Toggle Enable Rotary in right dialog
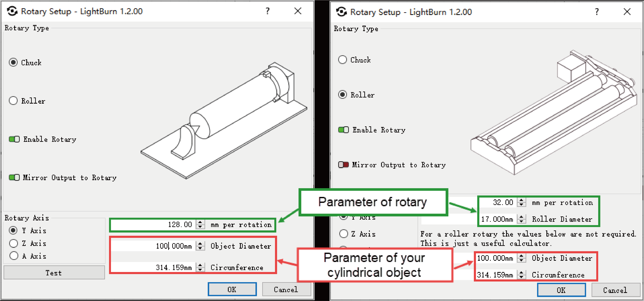644x301 pixels. pos(344,130)
